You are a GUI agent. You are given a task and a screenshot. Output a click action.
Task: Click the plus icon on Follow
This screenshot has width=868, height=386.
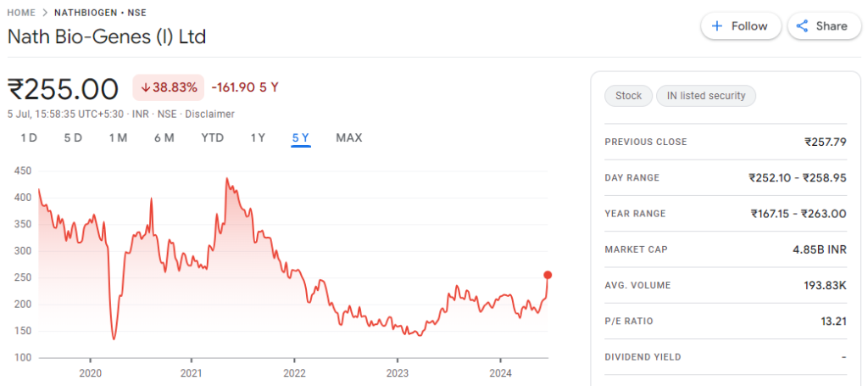[x=717, y=26]
